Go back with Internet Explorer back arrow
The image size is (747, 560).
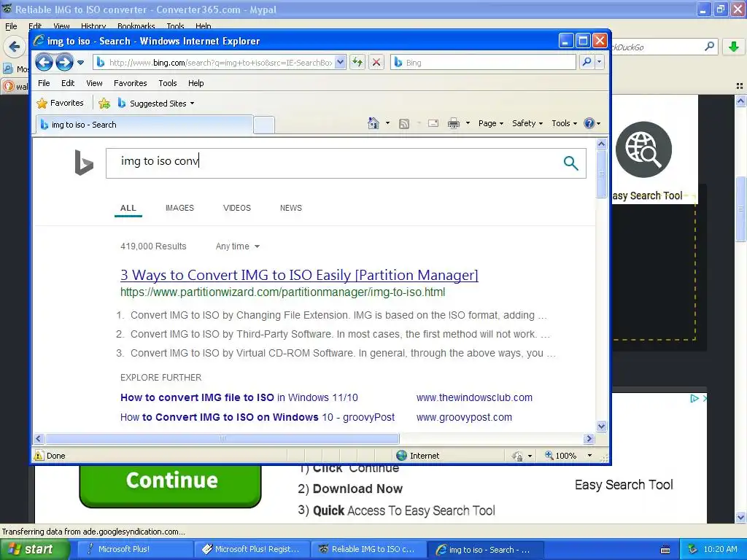pyautogui.click(x=44, y=63)
